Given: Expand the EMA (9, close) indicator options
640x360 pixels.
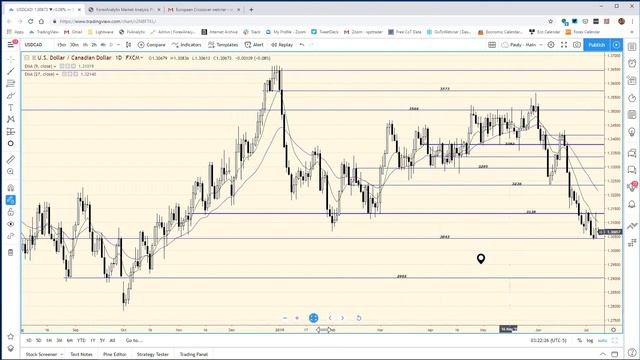Looking at the screenshot, I should tap(55, 66).
